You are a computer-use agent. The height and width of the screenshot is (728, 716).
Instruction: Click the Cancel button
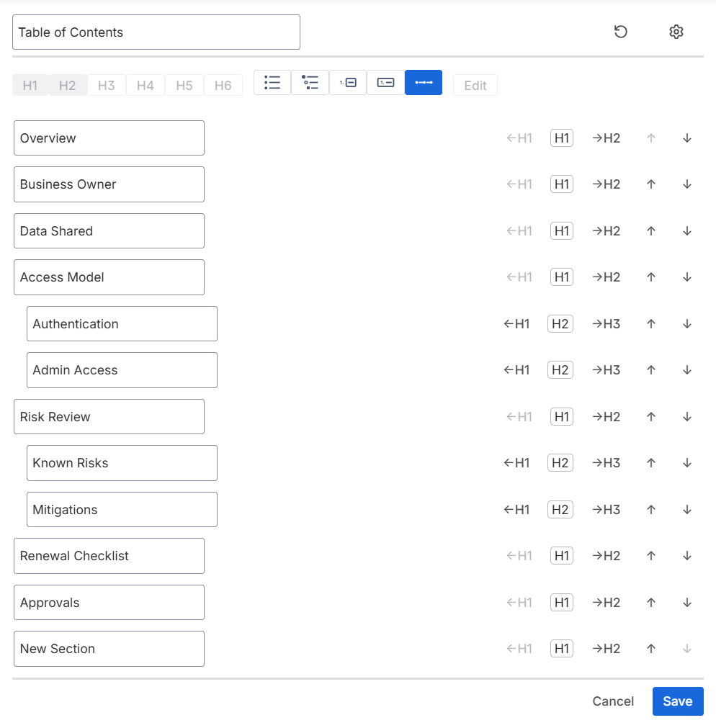pyautogui.click(x=613, y=701)
